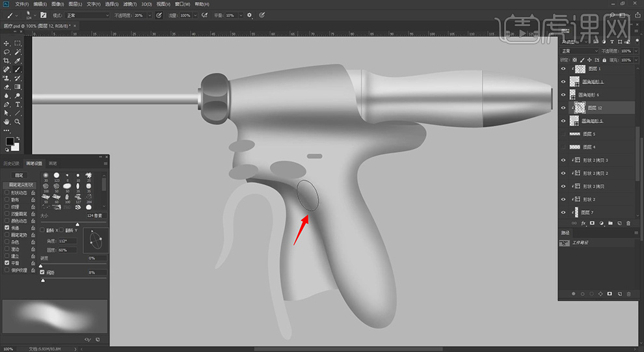Hide the 图层 12 layer
This screenshot has width=644, height=352.
563,107
